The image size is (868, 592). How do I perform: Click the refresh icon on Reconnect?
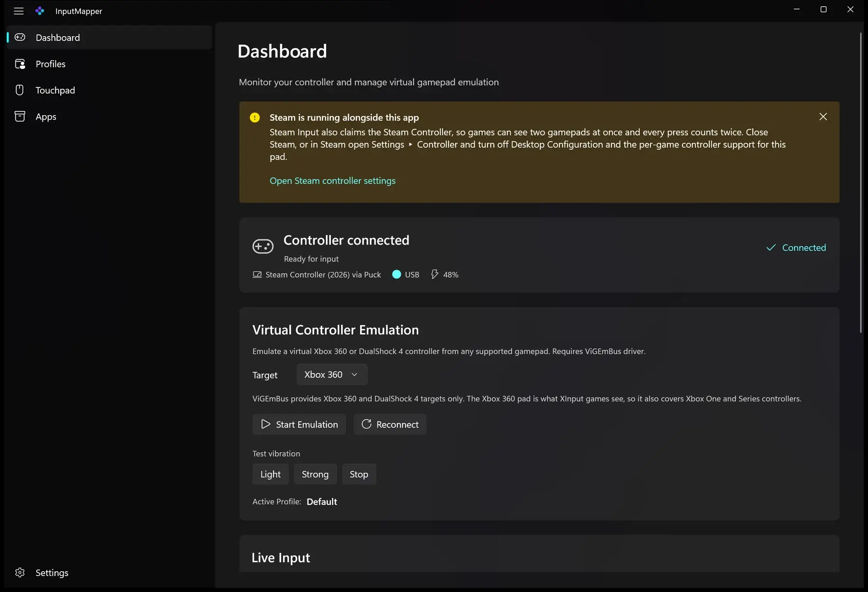point(366,424)
